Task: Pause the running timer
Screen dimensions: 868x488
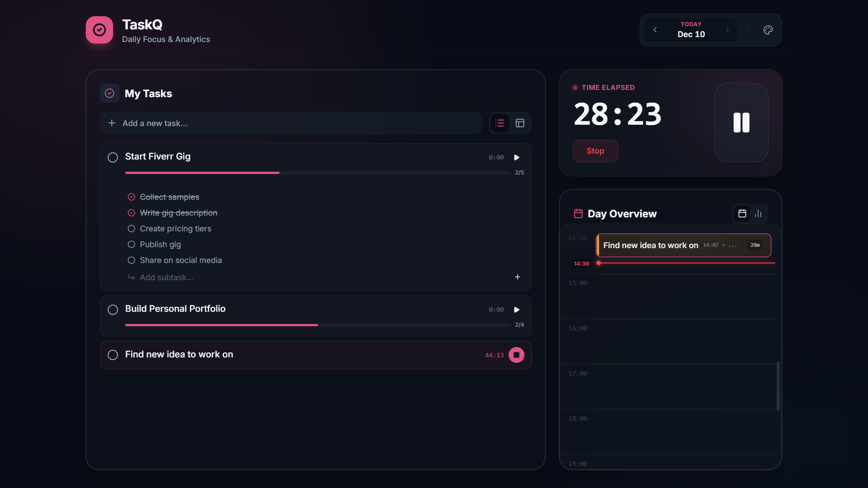Action: pos(741,122)
